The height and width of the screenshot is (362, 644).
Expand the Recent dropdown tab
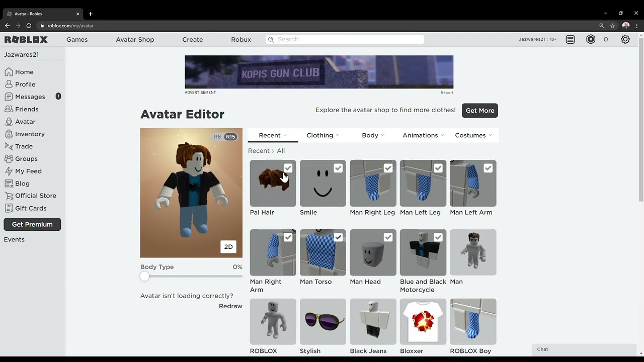click(x=273, y=135)
